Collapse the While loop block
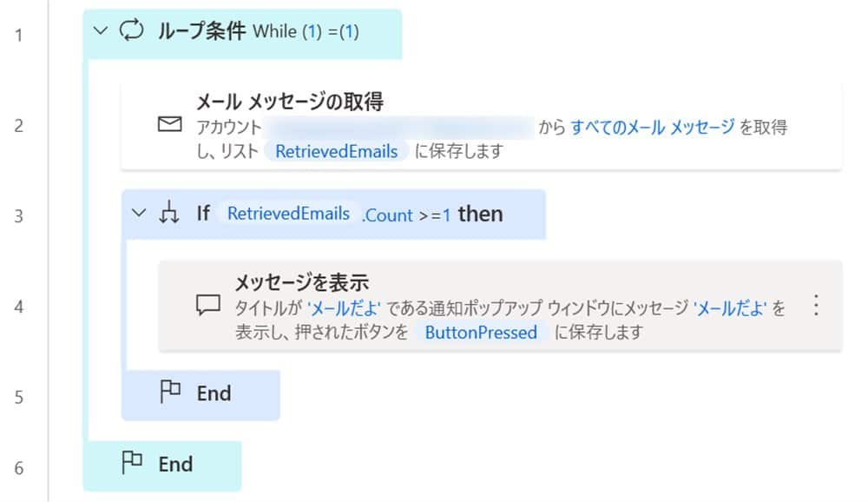This screenshot has height=502, width=868. pos(101,31)
